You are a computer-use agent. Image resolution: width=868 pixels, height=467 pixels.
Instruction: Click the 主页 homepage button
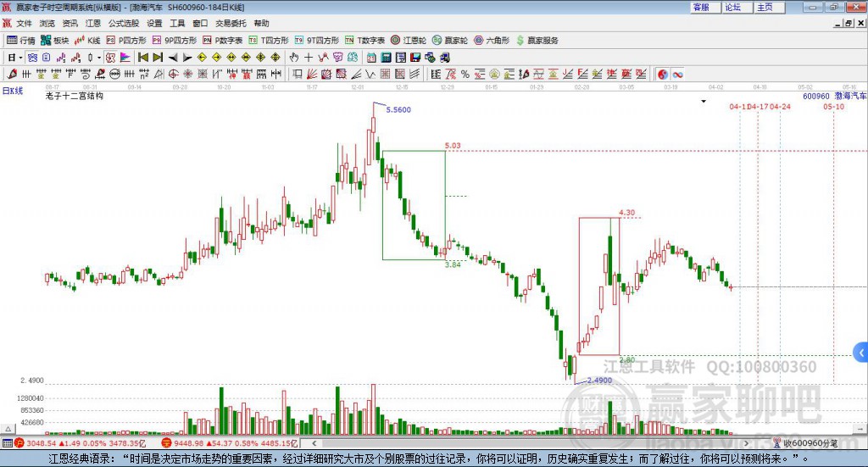769,7
